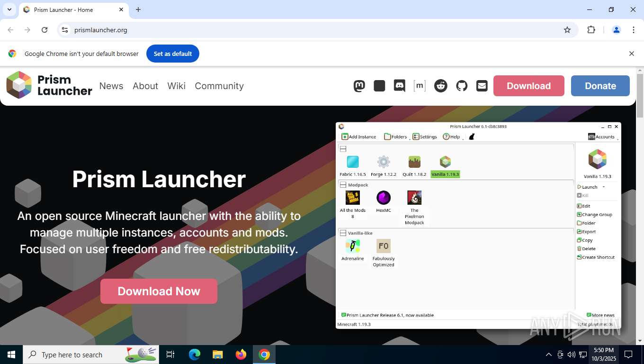Select Fabulously Optimized instance in launcher screenshot

point(384,253)
